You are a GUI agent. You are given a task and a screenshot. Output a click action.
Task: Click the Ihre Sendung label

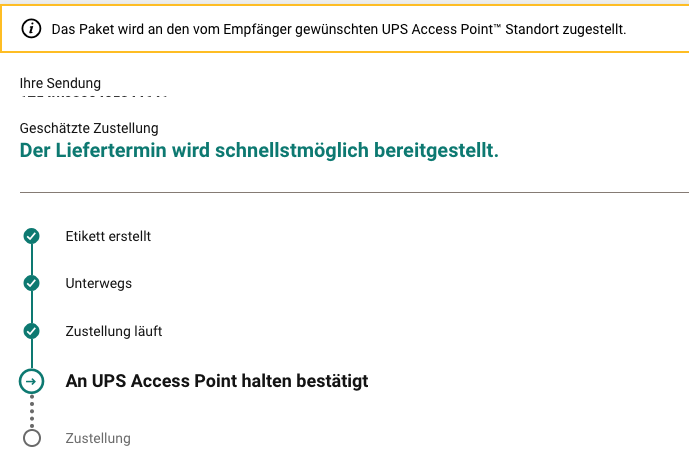point(60,83)
